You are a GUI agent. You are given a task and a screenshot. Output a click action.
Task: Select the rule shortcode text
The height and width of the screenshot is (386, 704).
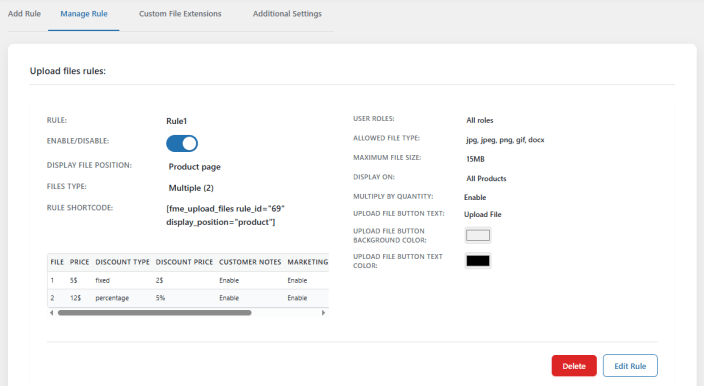coord(225,215)
